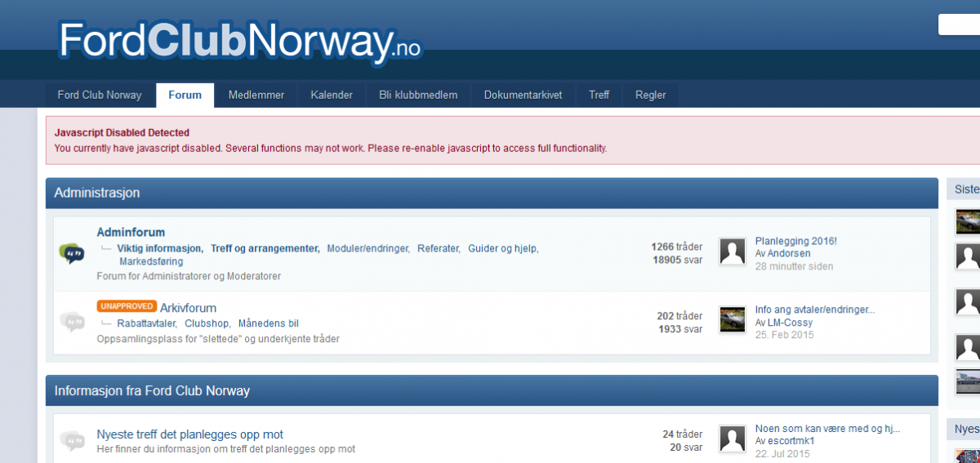The height and width of the screenshot is (463, 980).
Task: Open the Treff navigation tab
Action: point(599,95)
